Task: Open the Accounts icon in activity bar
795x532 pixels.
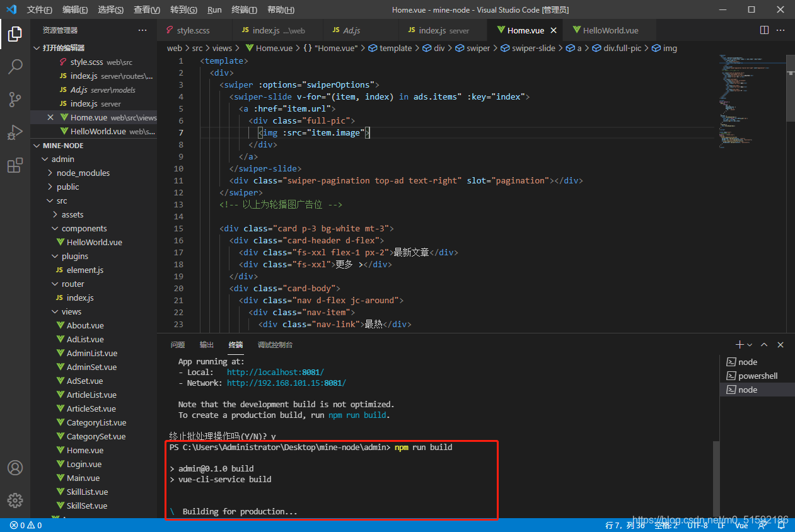Action: click(x=15, y=468)
